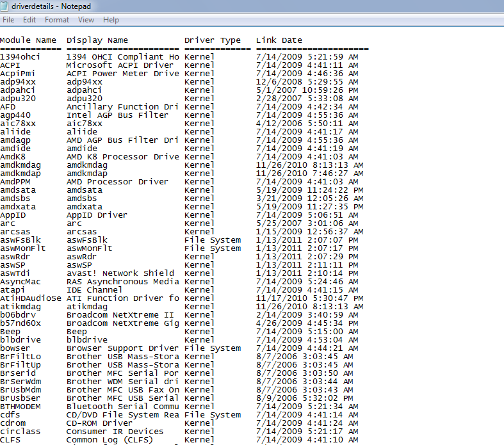Click link date '8/9/2006 5:32:02 PM'
504x445 pixels.
pos(304,399)
